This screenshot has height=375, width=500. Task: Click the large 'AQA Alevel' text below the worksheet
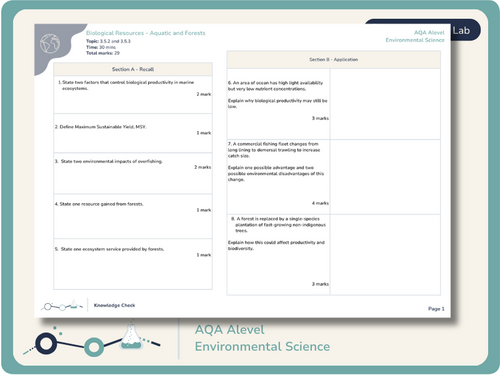point(230,330)
